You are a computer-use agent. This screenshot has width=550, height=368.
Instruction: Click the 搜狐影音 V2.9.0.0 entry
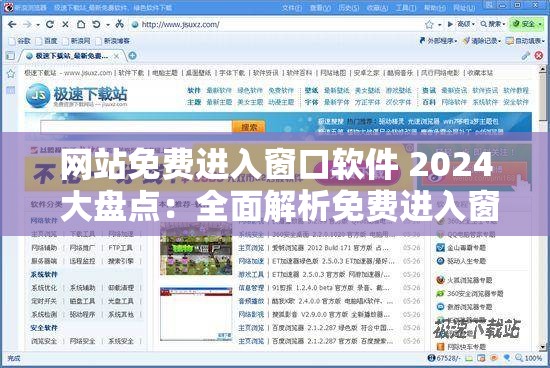[331, 314]
